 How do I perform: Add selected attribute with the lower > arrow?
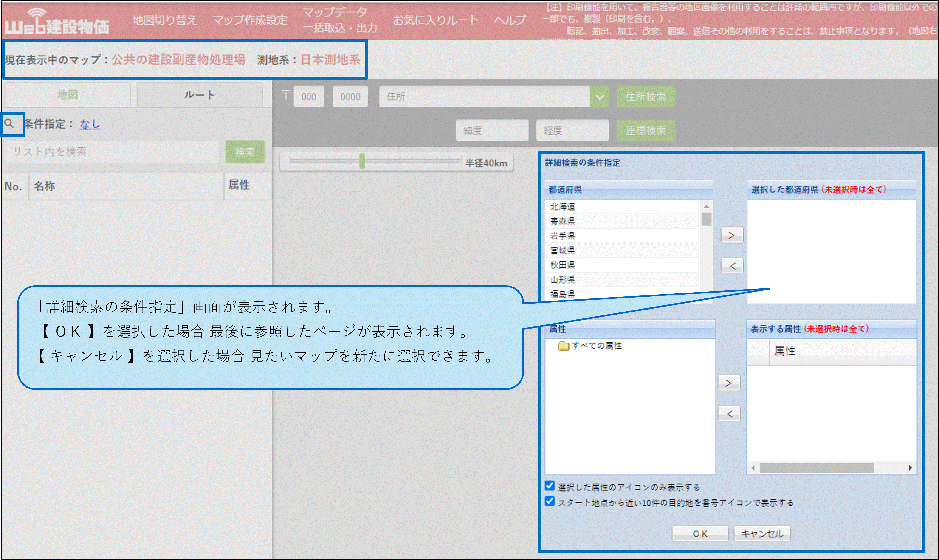click(729, 383)
